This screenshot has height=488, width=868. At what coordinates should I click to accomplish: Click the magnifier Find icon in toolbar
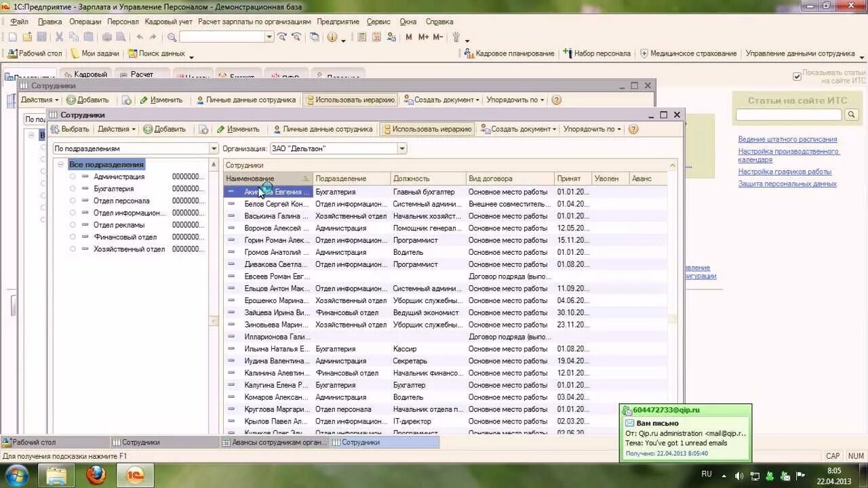172,37
